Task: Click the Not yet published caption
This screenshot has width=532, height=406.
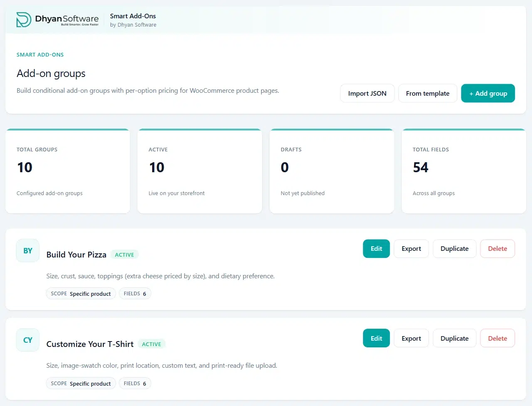Action: coord(303,193)
